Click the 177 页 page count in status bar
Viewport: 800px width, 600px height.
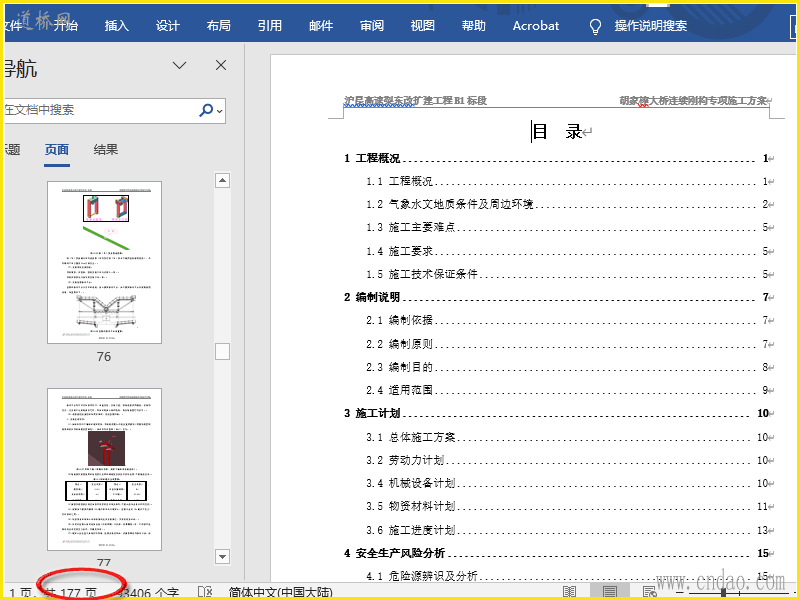click(x=70, y=593)
